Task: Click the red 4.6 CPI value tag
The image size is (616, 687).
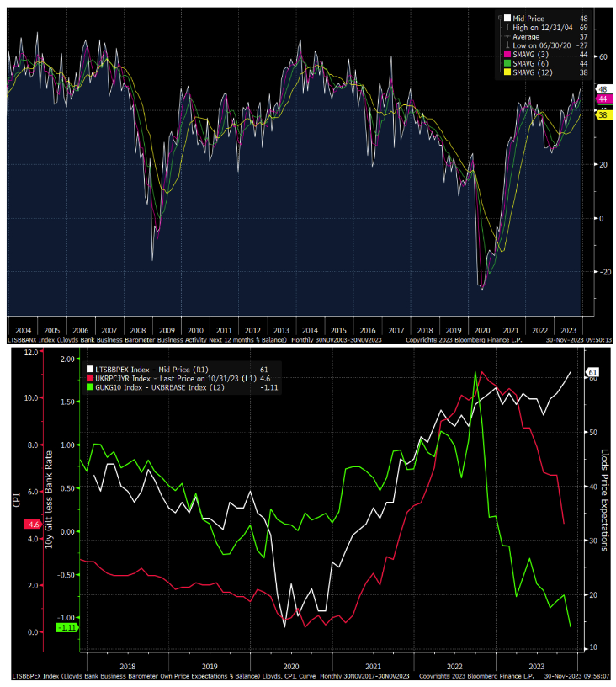Action: click(x=34, y=525)
